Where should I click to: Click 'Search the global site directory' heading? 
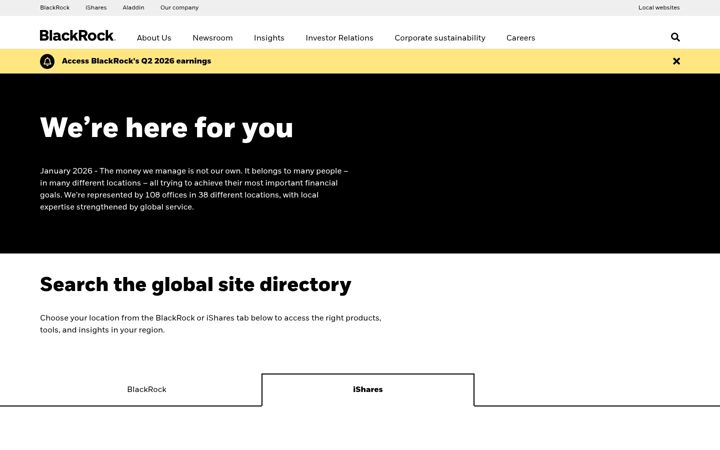point(196,285)
